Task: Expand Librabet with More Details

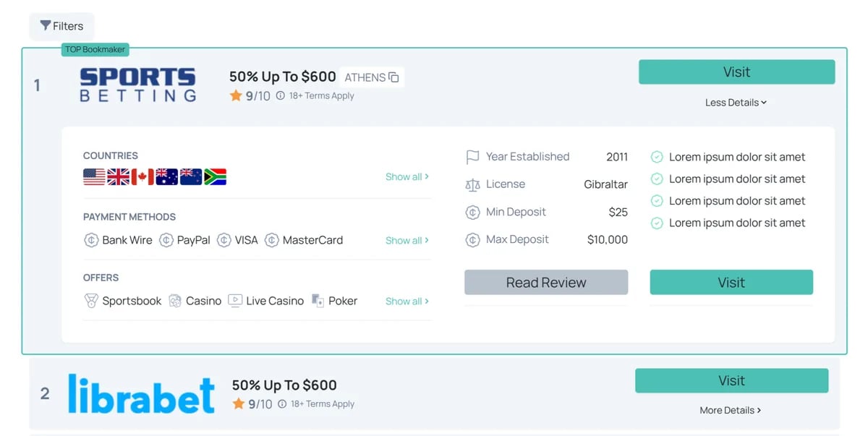Action: (731, 410)
